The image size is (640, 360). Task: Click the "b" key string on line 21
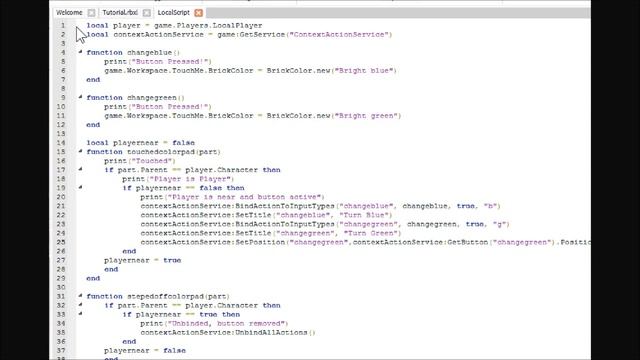coord(489,206)
